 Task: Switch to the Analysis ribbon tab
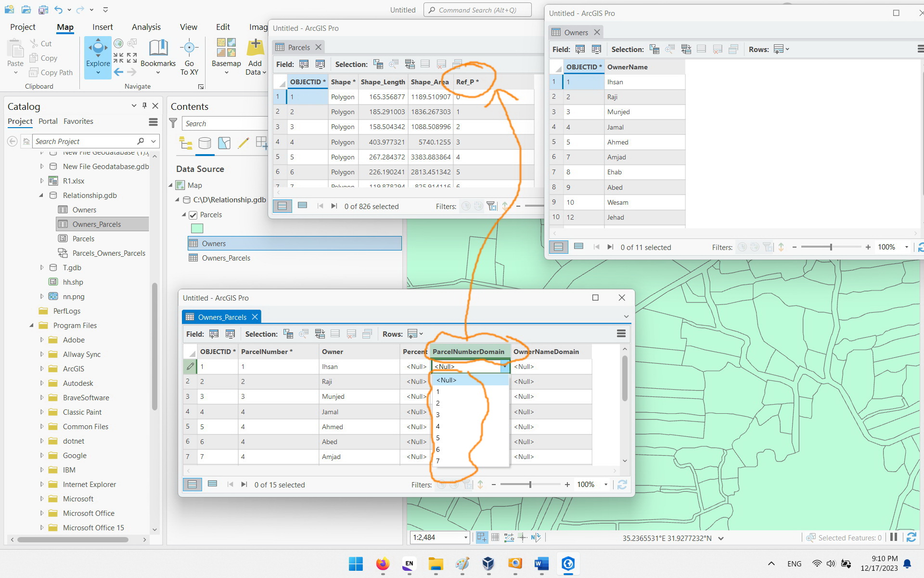(146, 27)
